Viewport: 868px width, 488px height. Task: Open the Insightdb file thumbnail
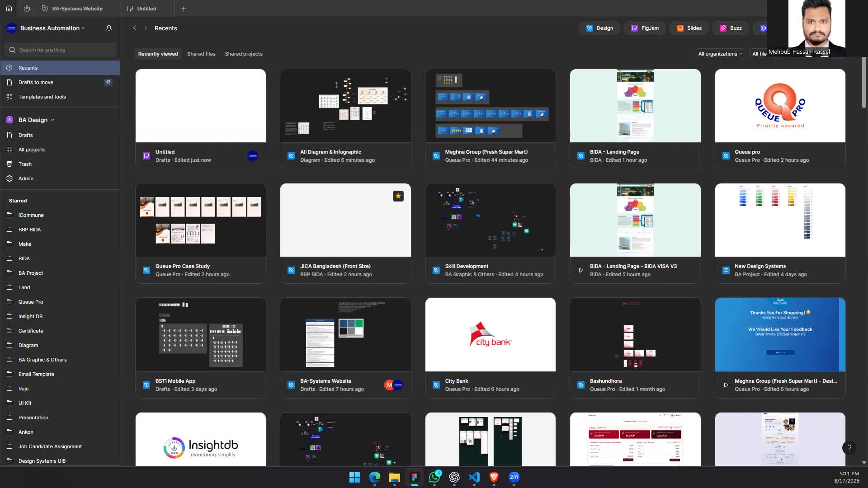click(201, 439)
